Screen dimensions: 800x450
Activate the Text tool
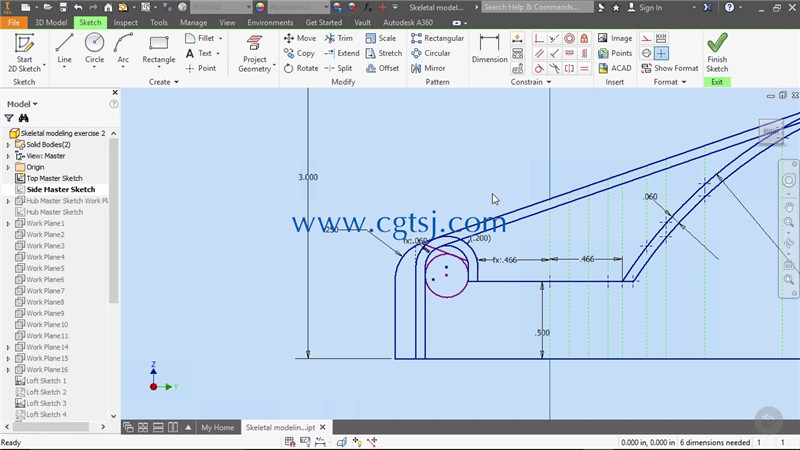tap(199, 53)
